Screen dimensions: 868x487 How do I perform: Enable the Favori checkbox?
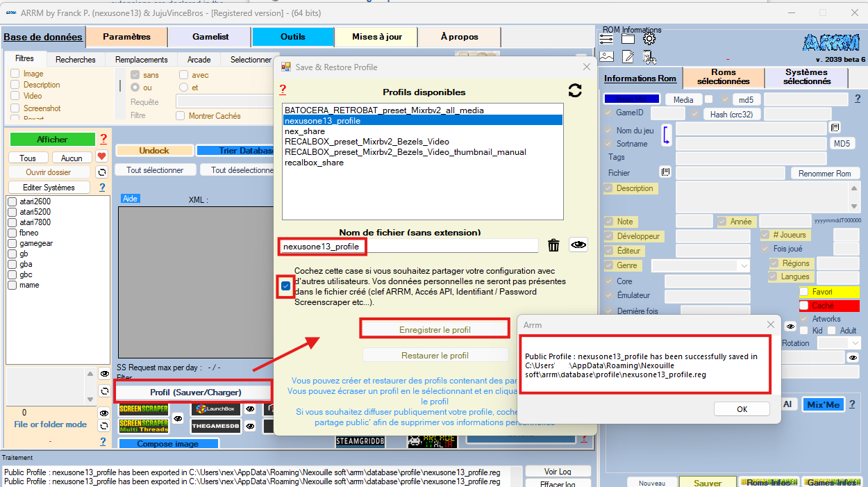[x=804, y=292]
